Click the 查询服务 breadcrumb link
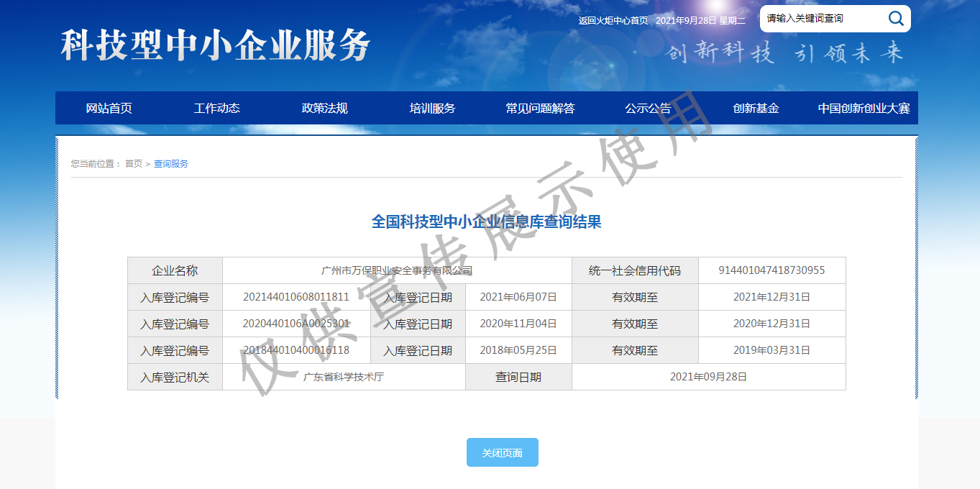 [x=170, y=163]
